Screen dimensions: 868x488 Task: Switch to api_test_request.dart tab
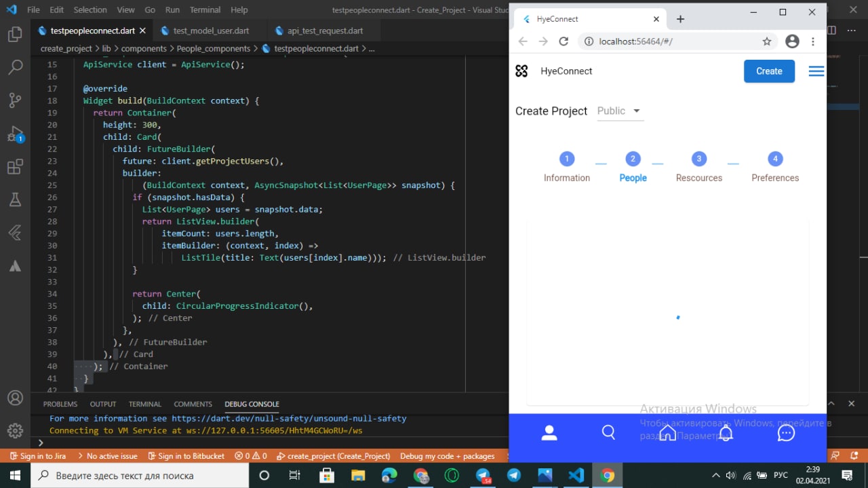pos(325,31)
